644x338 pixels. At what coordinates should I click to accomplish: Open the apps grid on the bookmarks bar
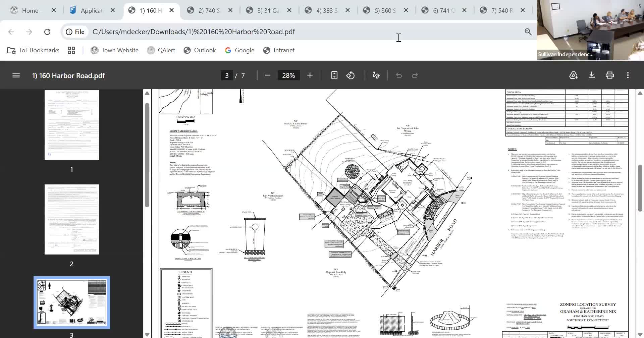[71, 50]
